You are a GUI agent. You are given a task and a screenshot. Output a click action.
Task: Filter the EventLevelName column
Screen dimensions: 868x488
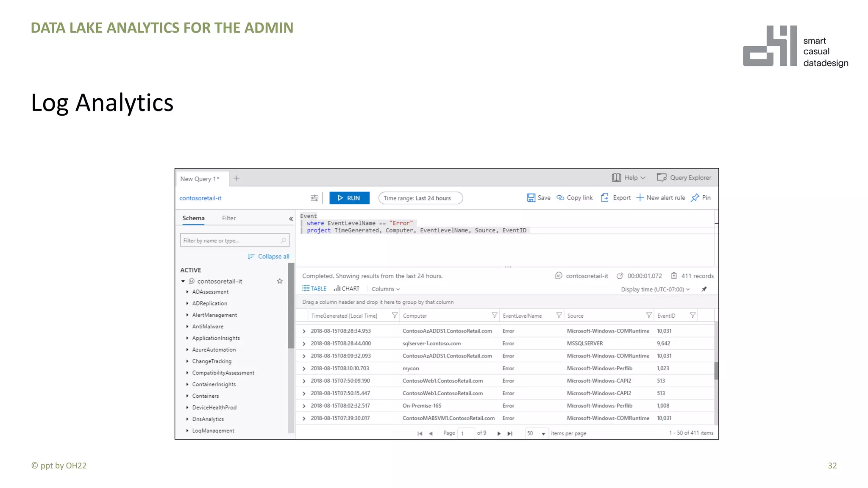coord(559,315)
